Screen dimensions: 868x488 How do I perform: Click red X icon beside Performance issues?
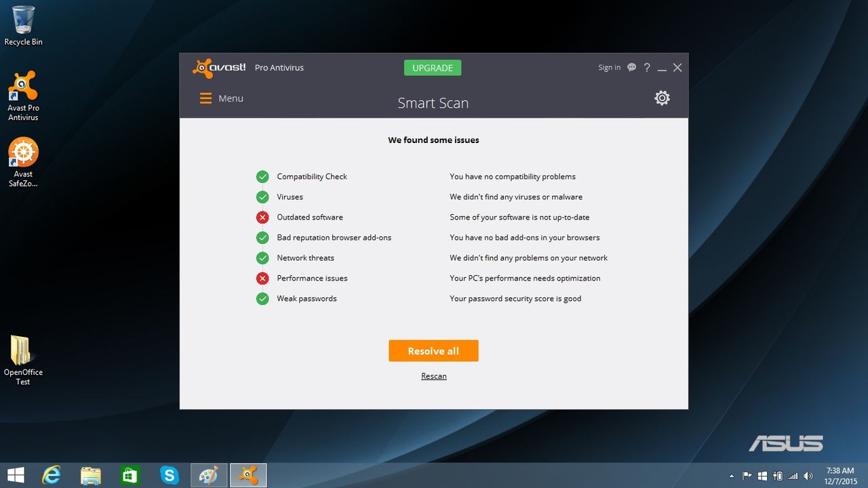click(262, 279)
